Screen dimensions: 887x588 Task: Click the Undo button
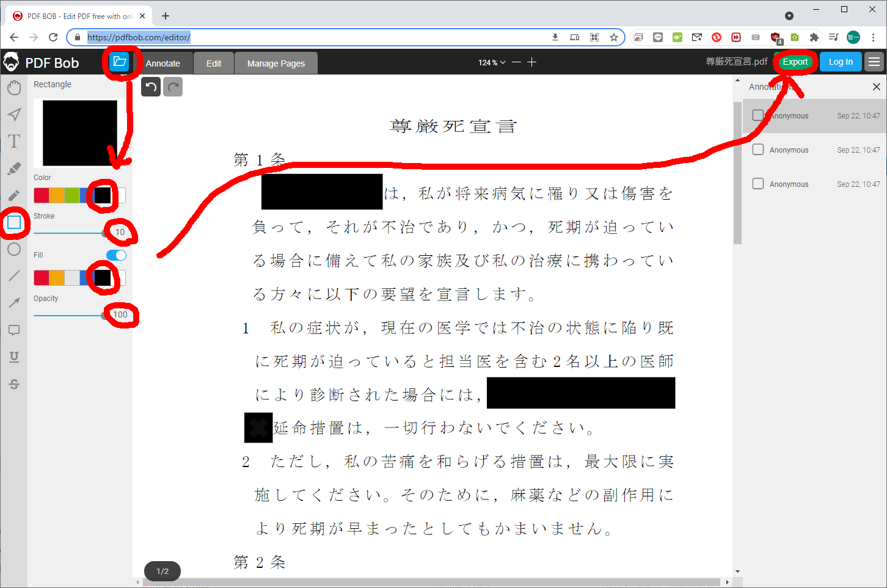[x=151, y=87]
